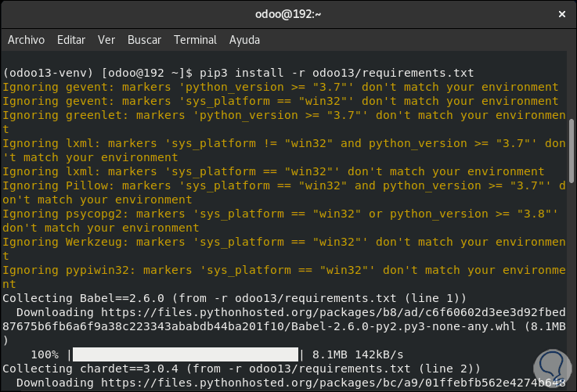
Task: Click the Ignoring Pillow warning line
Action: pos(282,185)
